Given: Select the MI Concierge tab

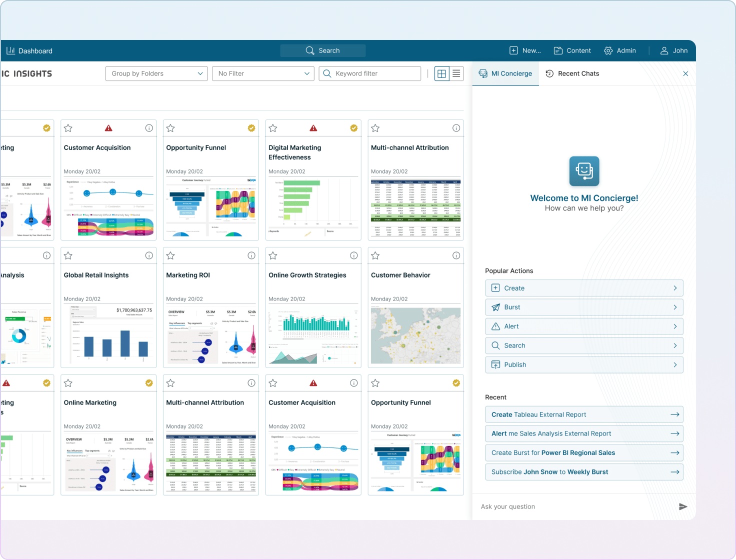Looking at the screenshot, I should click(x=505, y=73).
